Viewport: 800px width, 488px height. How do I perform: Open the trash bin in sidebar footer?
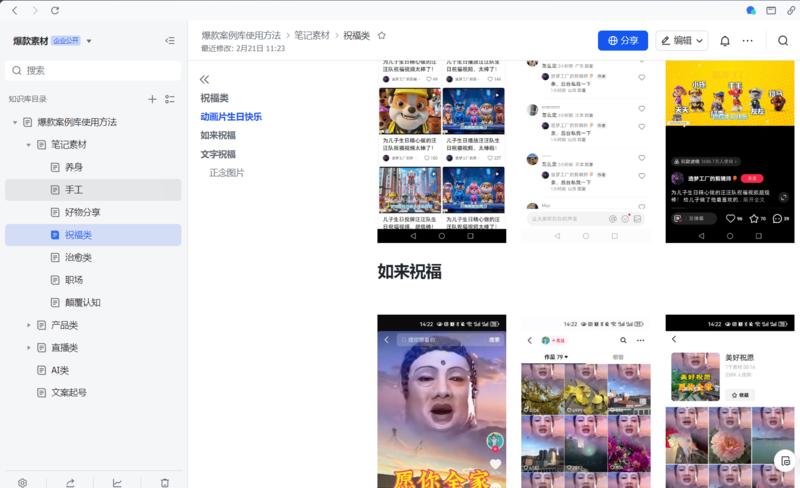click(x=165, y=482)
